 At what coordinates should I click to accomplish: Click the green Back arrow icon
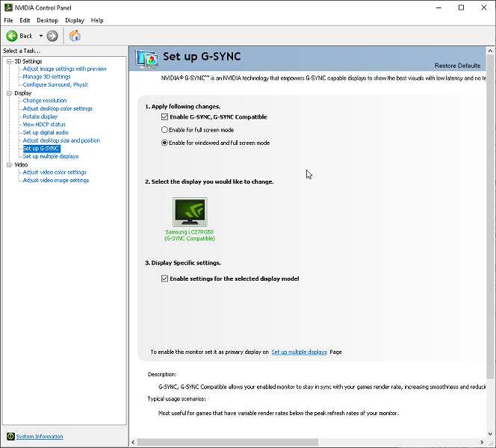(12, 36)
